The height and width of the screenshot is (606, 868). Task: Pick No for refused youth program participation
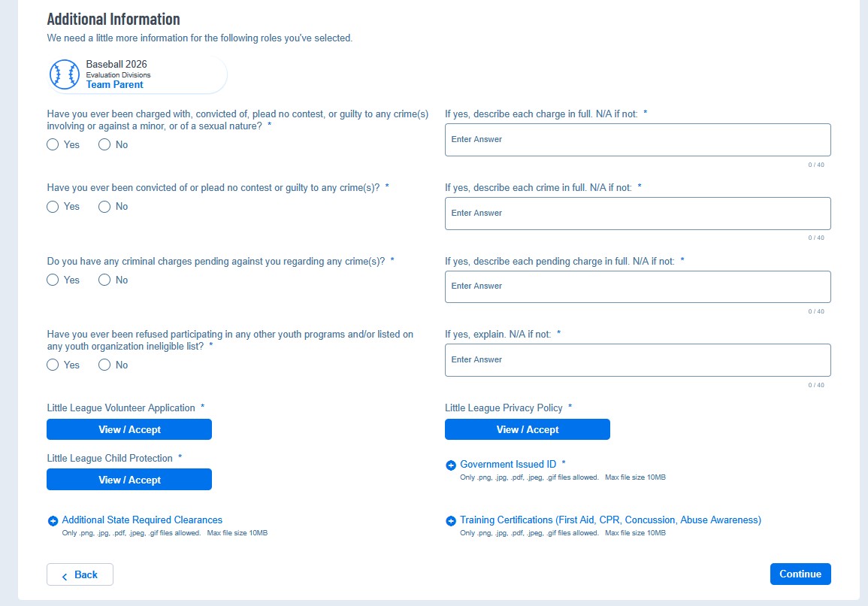pos(104,365)
